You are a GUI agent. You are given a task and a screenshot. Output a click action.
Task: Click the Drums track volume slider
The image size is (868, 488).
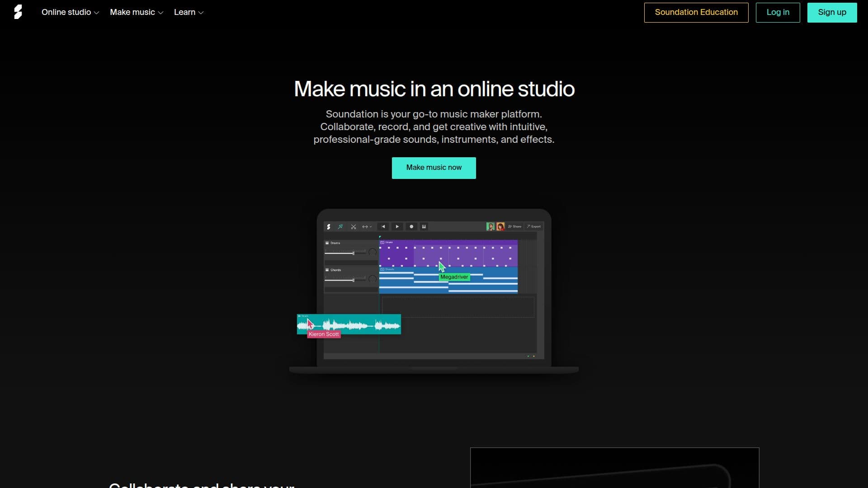click(345, 253)
